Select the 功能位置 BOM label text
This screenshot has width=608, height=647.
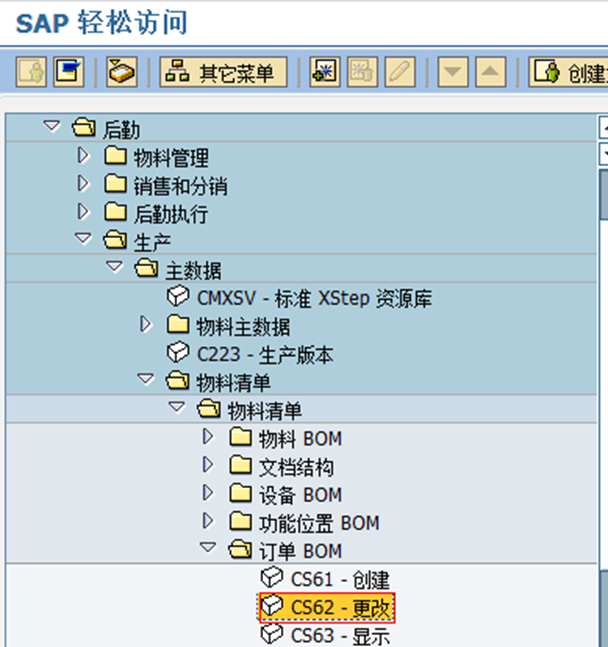[x=319, y=523]
